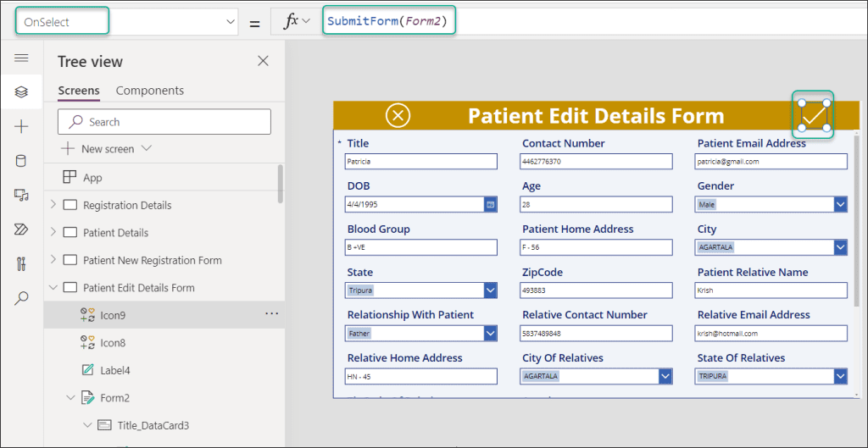This screenshot has height=448, width=868.
Task: Click the plus icon beside New screen
Action: tap(68, 149)
